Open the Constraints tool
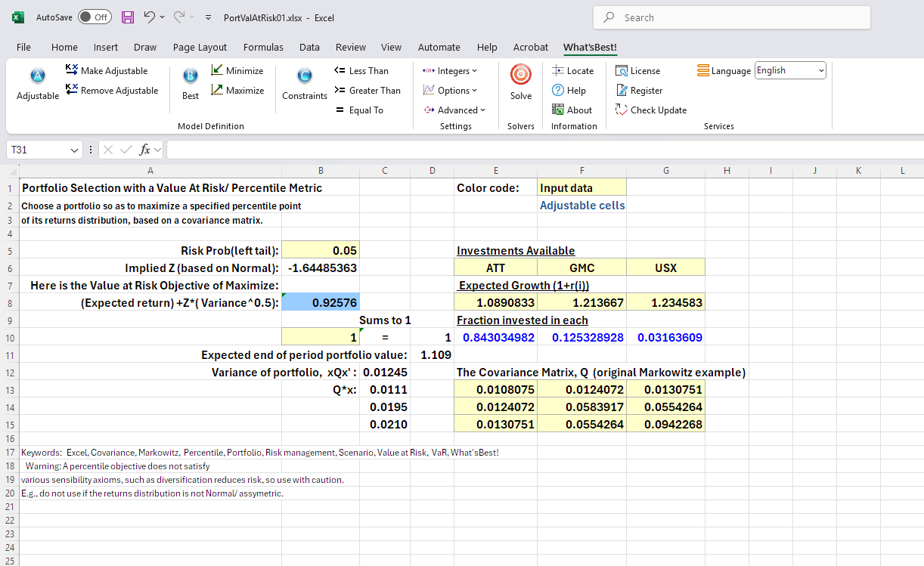Viewport: 924px width, 566px height. (305, 77)
